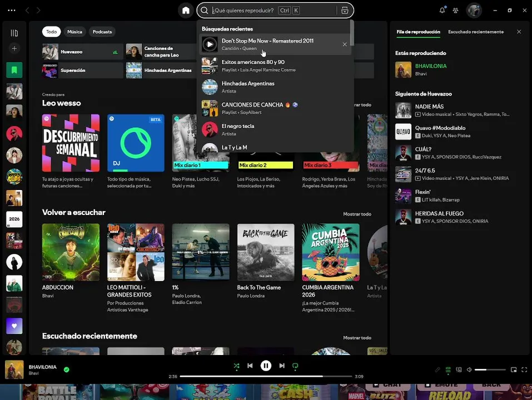This screenshot has width=532, height=400.
Task: Go back with the left arrow
Action: click(x=27, y=11)
